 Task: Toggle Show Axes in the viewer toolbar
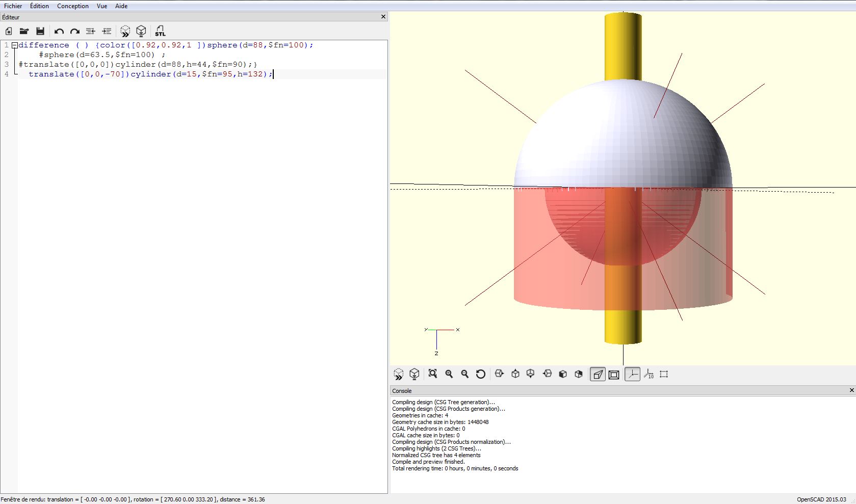coord(632,374)
